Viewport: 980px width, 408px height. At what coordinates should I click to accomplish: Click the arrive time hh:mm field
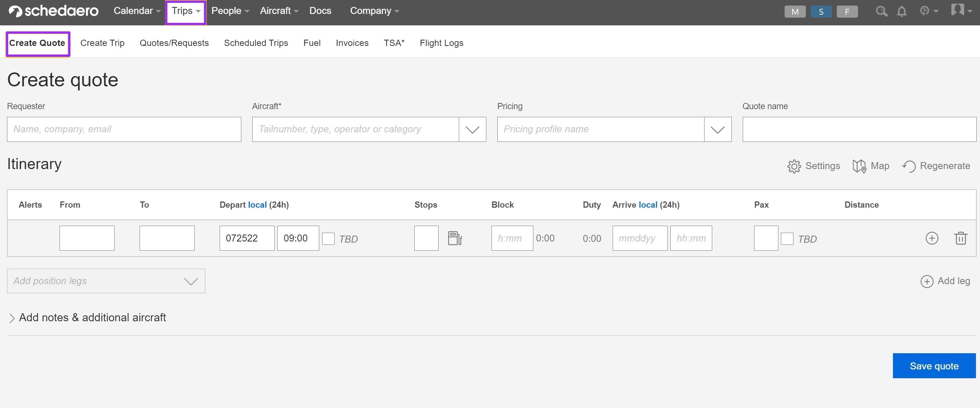[691, 238]
